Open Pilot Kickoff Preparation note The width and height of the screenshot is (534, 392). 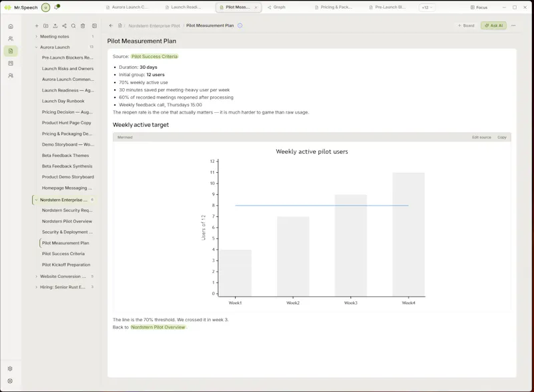(x=67, y=264)
